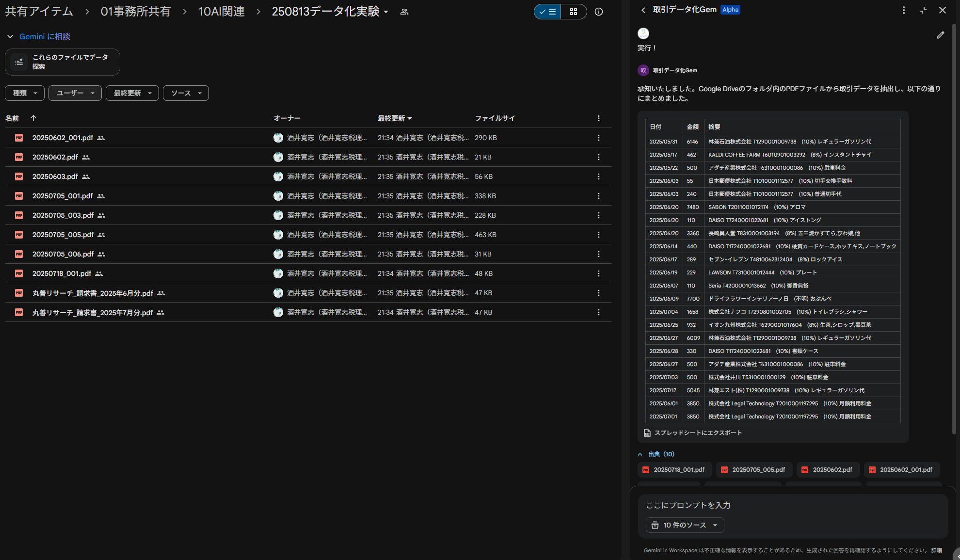This screenshot has height=560, width=960.
Task: Open the 10 件のソース dropdown
Action: coord(685,525)
